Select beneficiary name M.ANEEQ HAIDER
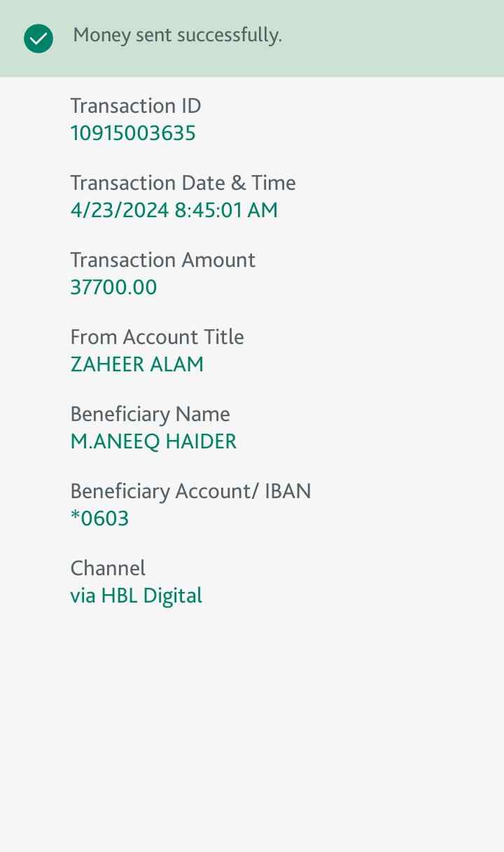Viewport: 504px width, 852px height. point(153,441)
